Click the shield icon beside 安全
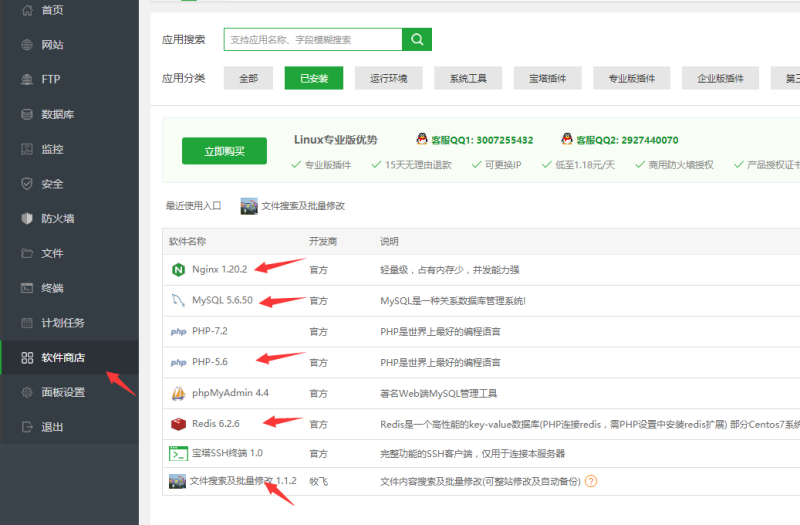The width and height of the screenshot is (800, 525). click(x=27, y=184)
